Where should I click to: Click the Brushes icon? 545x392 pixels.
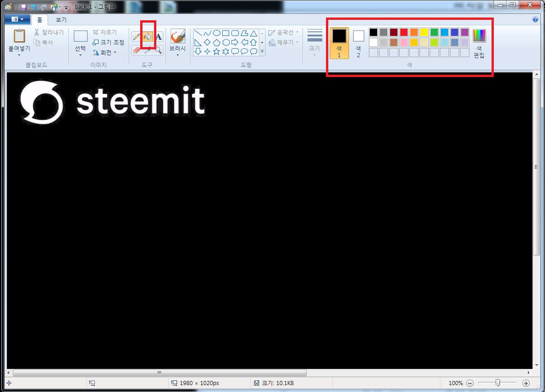(x=178, y=36)
